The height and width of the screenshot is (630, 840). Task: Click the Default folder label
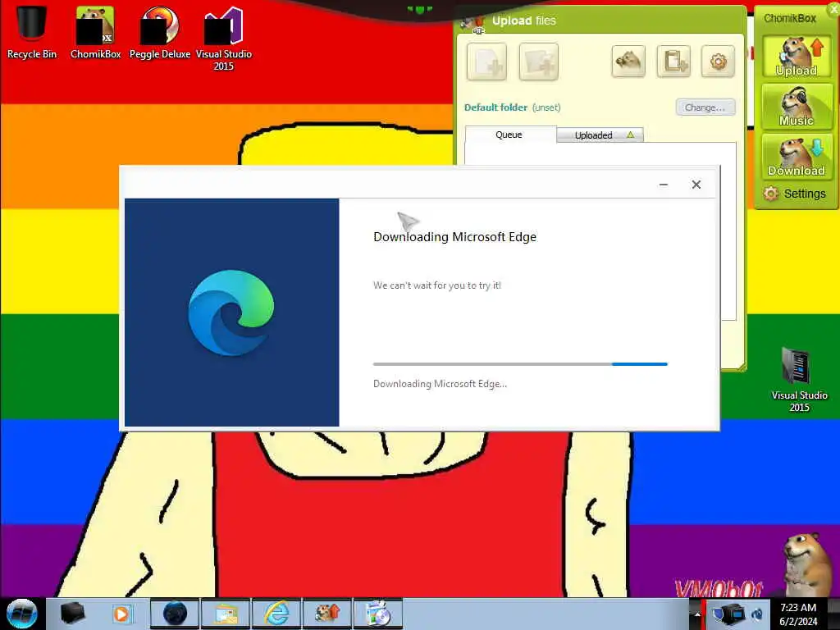click(495, 107)
